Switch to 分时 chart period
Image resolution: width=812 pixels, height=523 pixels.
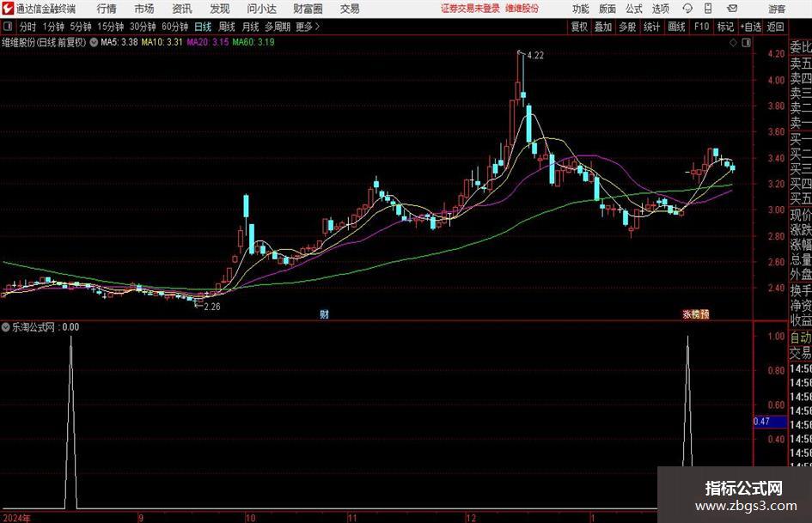coord(28,27)
